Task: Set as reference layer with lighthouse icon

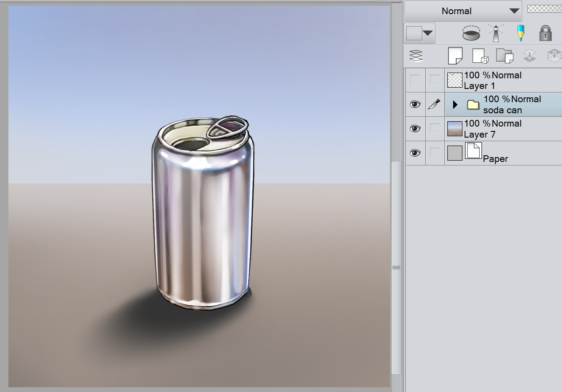Action: click(497, 33)
